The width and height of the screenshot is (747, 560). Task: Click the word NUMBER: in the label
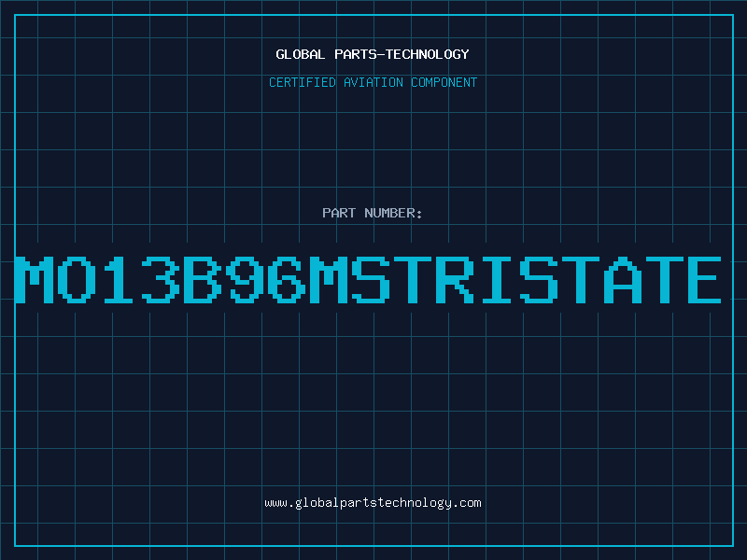click(x=393, y=213)
